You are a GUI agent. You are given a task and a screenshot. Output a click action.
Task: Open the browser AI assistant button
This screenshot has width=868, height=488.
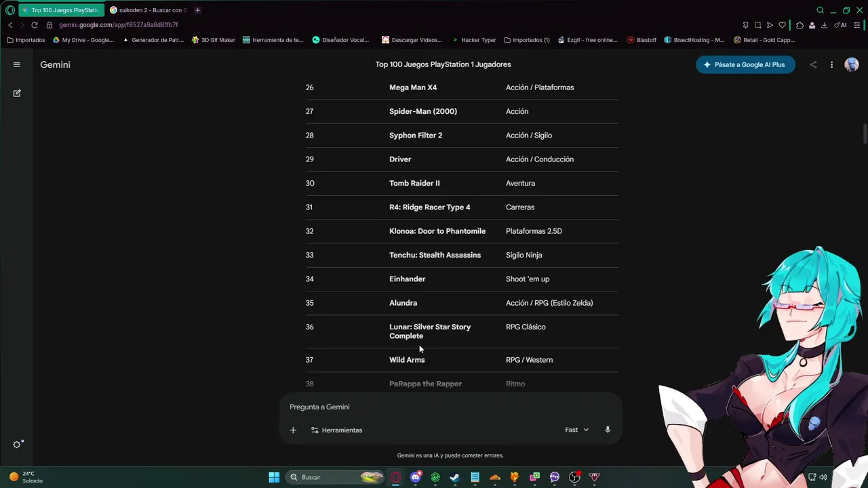pyautogui.click(x=841, y=25)
